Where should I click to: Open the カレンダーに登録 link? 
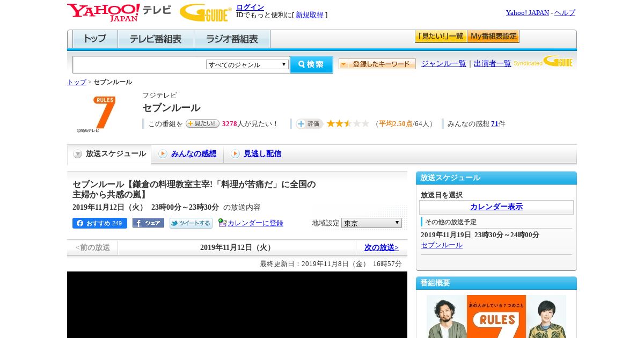point(255,223)
